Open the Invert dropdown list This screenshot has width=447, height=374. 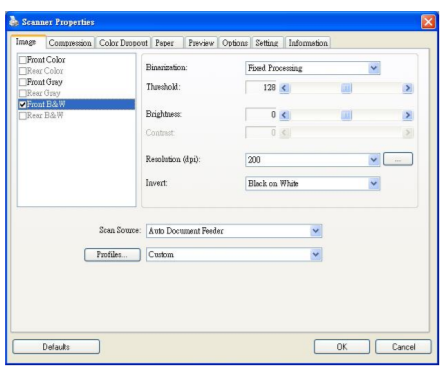(374, 183)
